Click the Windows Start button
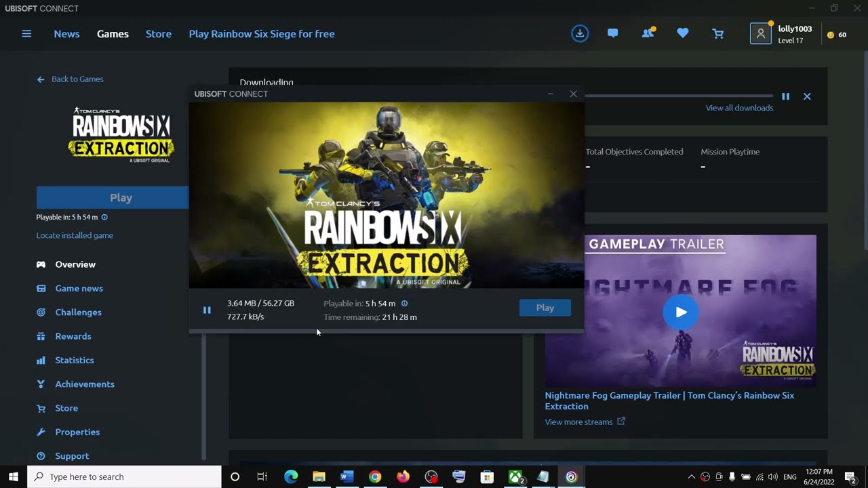 (x=13, y=476)
